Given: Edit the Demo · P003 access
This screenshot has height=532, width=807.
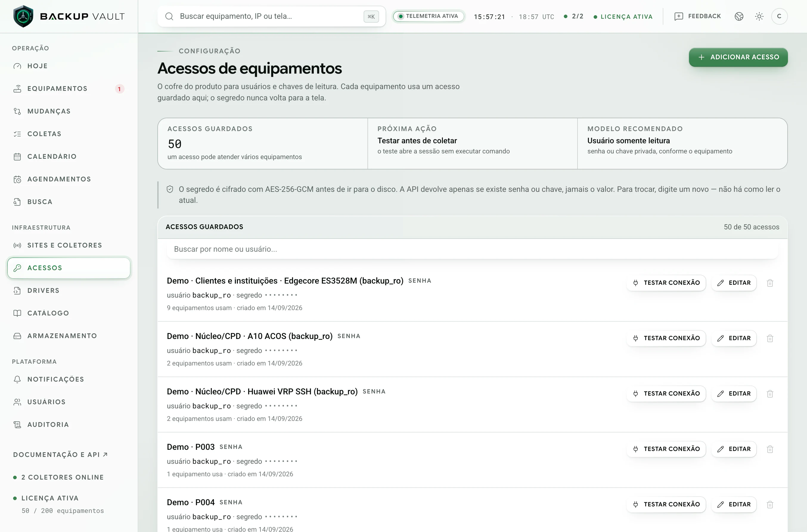Looking at the screenshot, I should click(x=734, y=449).
